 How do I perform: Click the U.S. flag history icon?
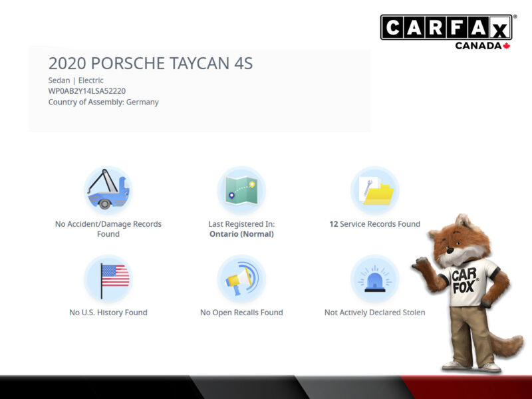point(108,279)
